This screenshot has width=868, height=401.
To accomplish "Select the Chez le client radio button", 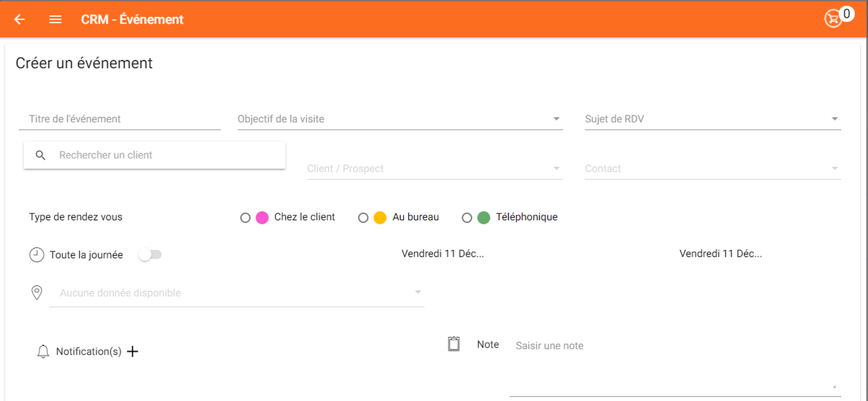I will coord(245,218).
